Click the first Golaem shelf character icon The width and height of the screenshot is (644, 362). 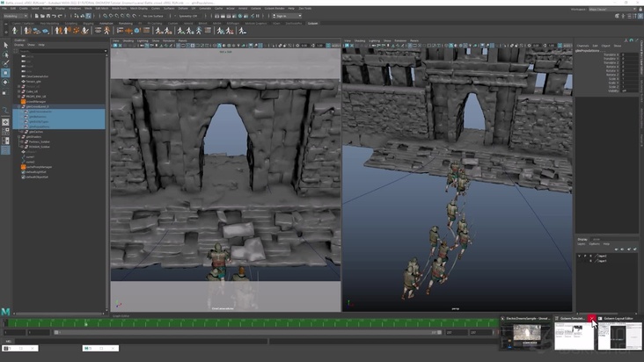(x=15, y=31)
